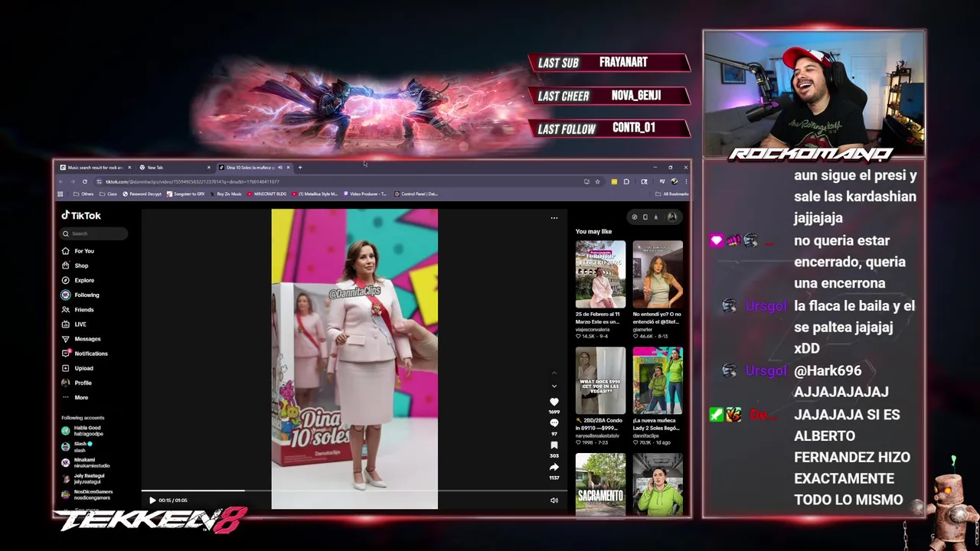This screenshot has height=551, width=980.
Task: Open the Sacramento recommended video
Action: point(600,484)
